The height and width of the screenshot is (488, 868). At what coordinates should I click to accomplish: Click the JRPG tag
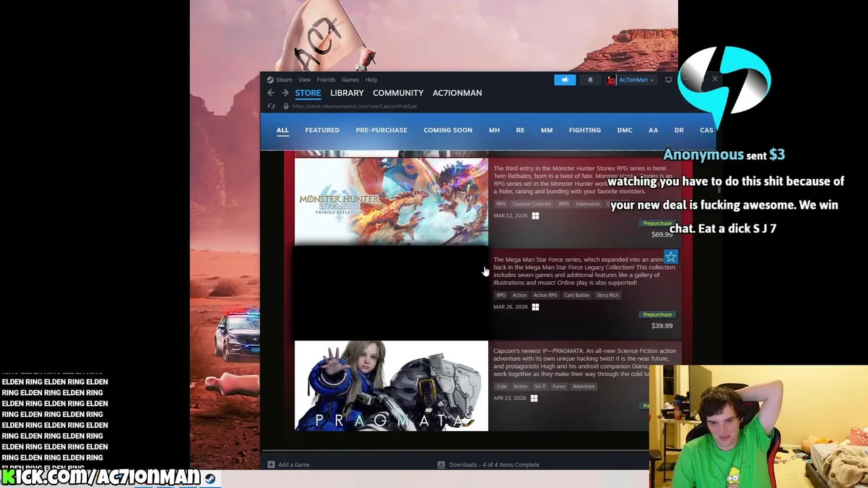(x=564, y=204)
